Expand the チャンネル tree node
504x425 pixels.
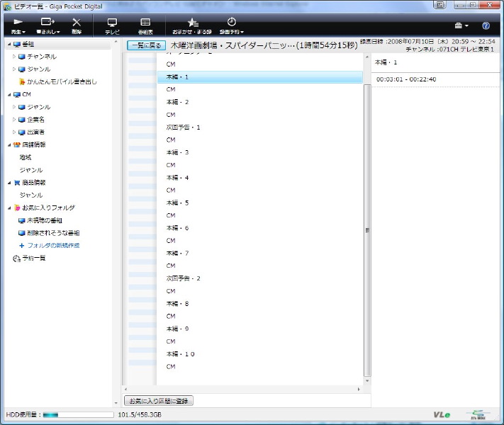14,57
